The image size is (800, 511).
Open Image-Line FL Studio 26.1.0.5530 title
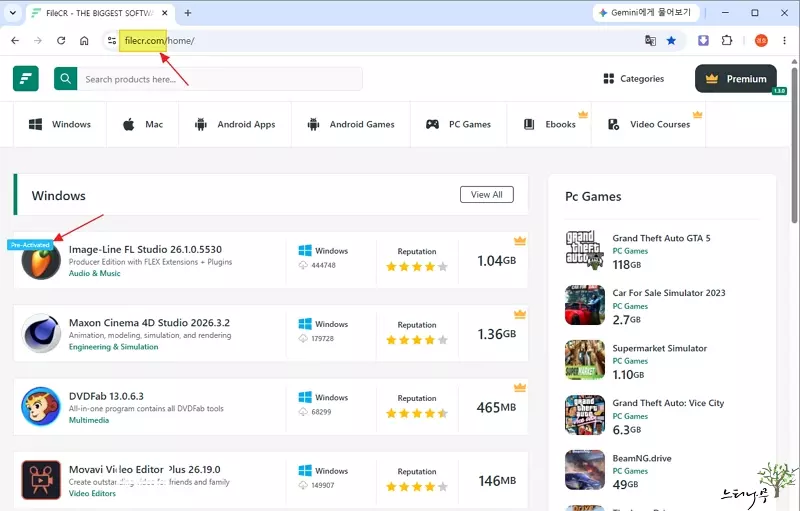pyautogui.click(x=145, y=249)
